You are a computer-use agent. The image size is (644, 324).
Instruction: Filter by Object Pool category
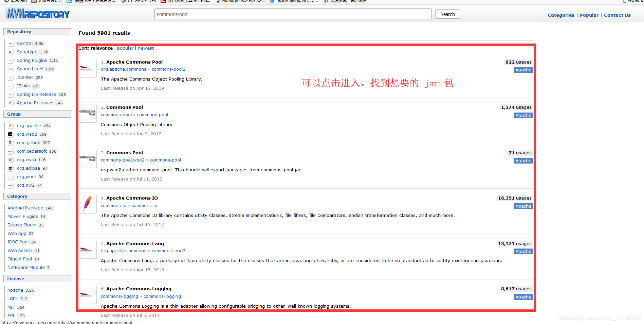pyautogui.click(x=20, y=259)
